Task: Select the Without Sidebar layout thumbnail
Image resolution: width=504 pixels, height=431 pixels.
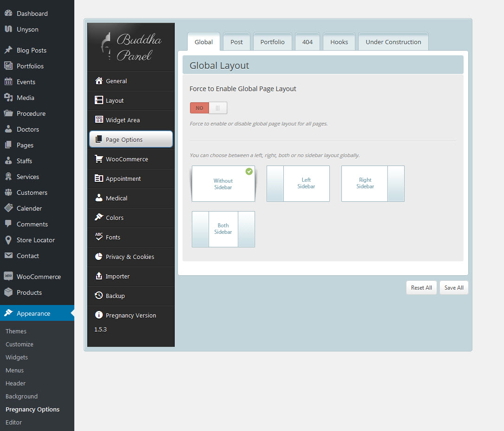Action: click(223, 184)
